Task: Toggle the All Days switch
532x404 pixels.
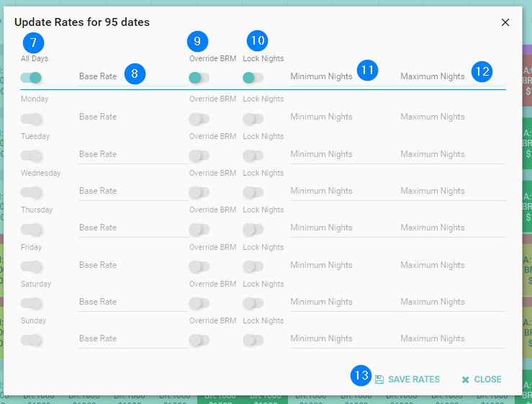Action: click(31, 78)
